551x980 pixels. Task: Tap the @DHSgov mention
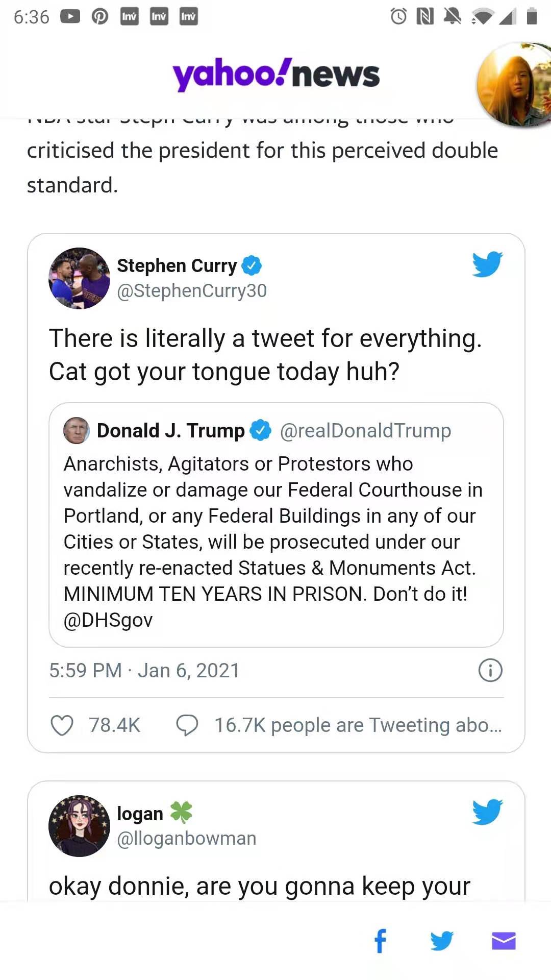coord(108,620)
